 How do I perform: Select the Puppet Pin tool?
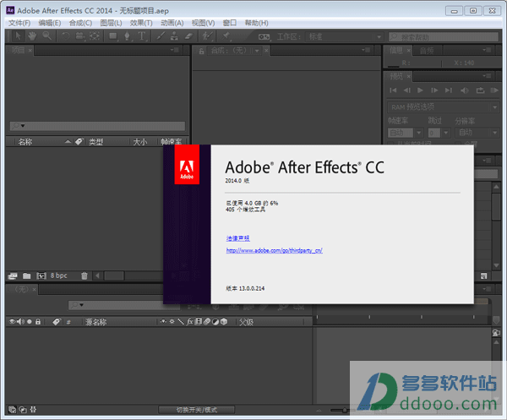tap(226, 35)
